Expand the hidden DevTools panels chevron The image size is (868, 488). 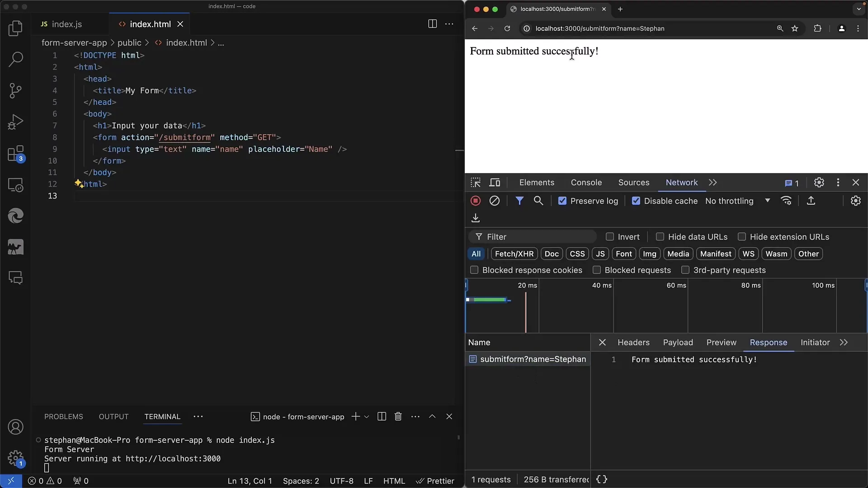(712, 183)
